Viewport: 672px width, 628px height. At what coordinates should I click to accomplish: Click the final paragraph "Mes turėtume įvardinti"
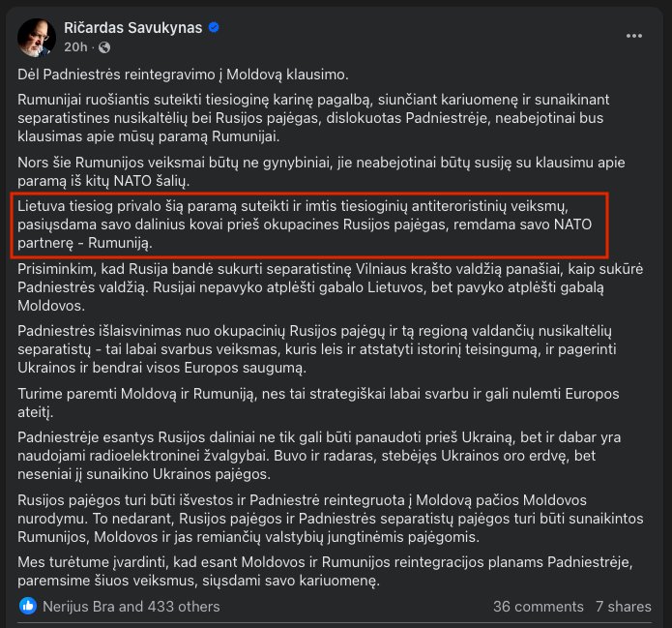pyautogui.click(x=319, y=571)
